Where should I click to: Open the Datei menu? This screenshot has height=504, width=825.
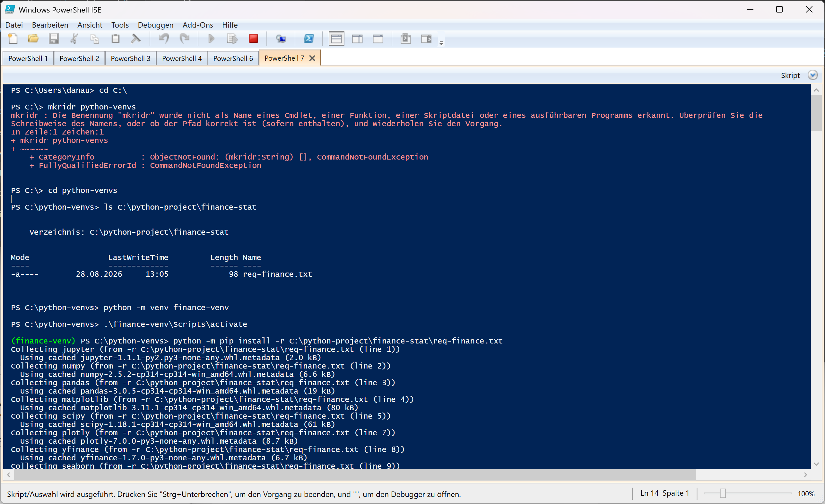coord(14,25)
